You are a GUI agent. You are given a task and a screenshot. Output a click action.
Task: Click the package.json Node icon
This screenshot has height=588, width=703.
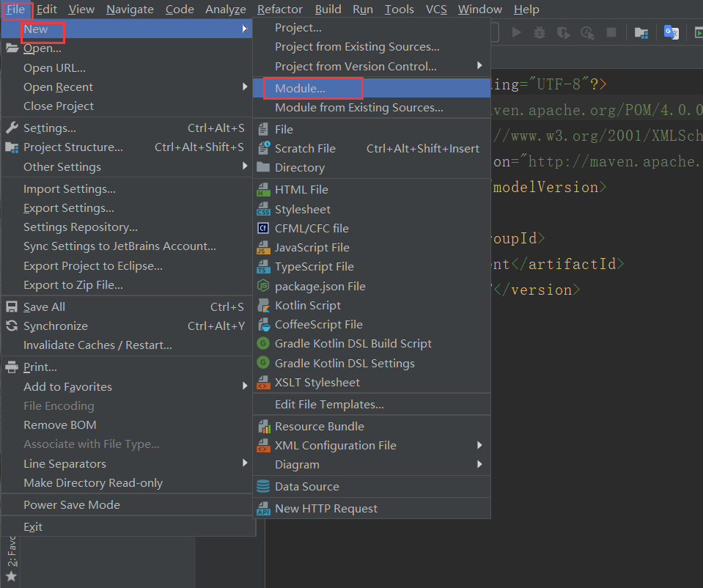point(263,286)
